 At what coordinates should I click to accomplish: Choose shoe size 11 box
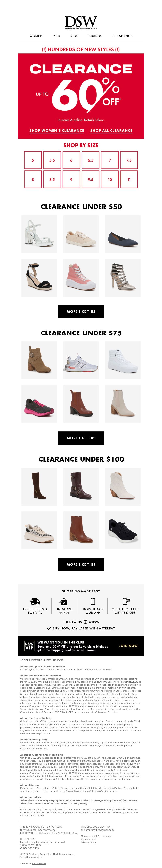click(x=129, y=180)
